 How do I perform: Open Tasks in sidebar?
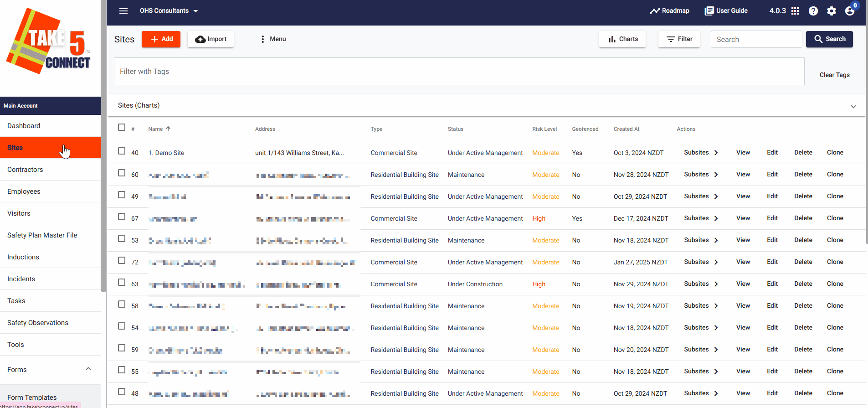pos(50,301)
